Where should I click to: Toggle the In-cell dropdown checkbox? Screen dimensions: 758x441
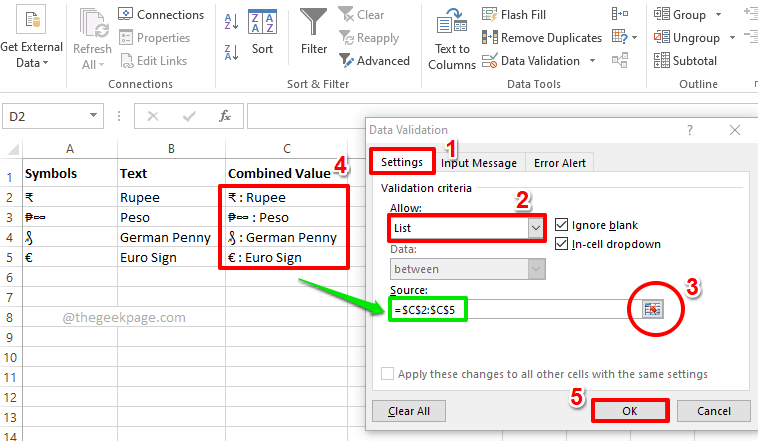[562, 245]
